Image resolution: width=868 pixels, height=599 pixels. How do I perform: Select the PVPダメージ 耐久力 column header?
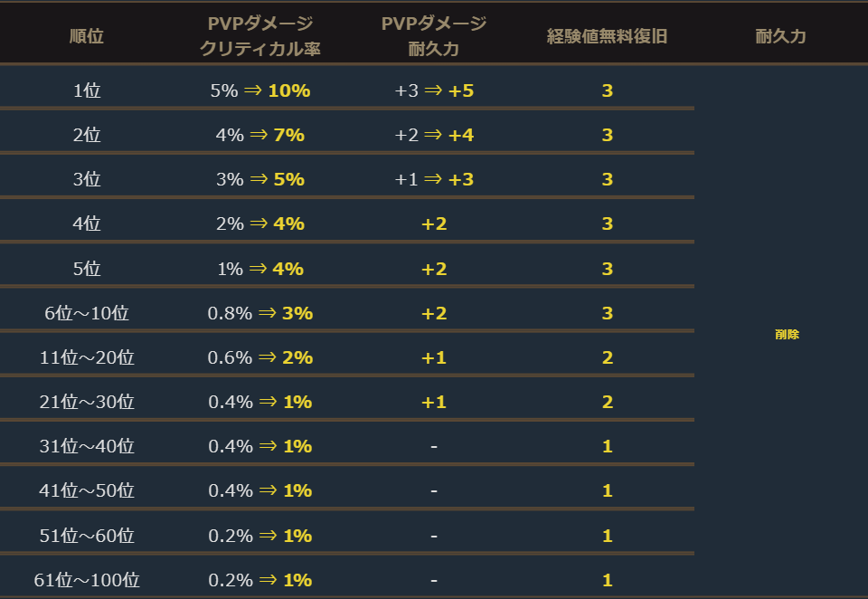[434, 36]
